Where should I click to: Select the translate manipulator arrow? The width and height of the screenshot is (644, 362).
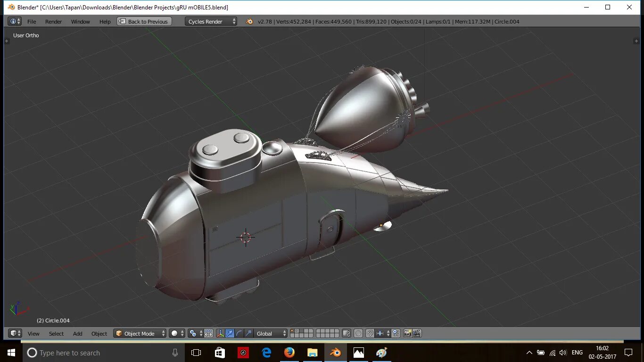point(230,333)
